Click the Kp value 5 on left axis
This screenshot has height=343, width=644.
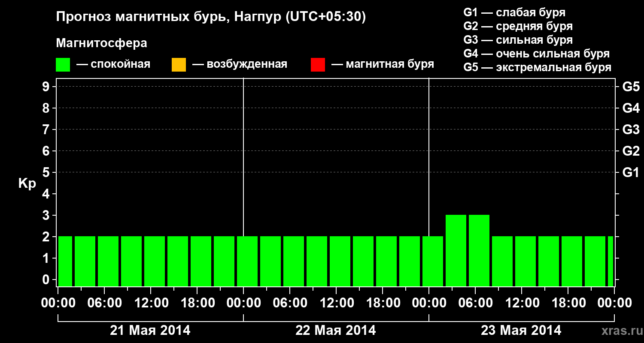[x=46, y=172]
